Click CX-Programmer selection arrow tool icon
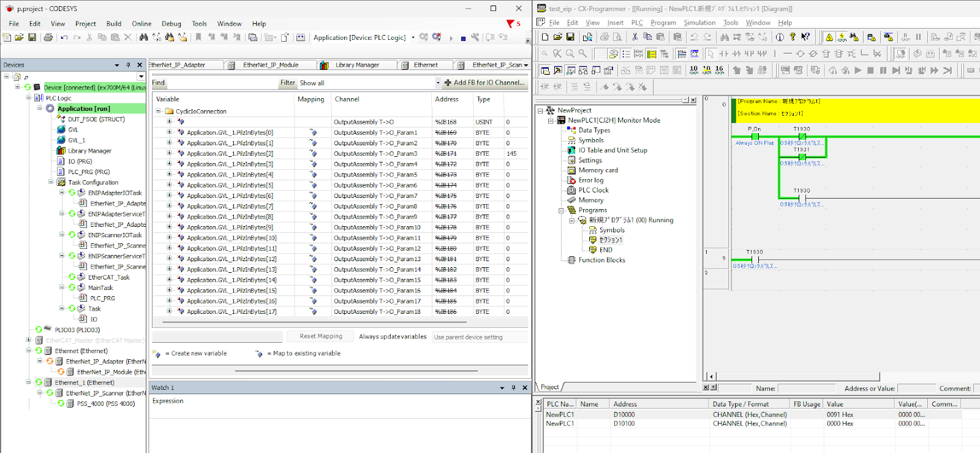980x453 pixels. coord(711,53)
